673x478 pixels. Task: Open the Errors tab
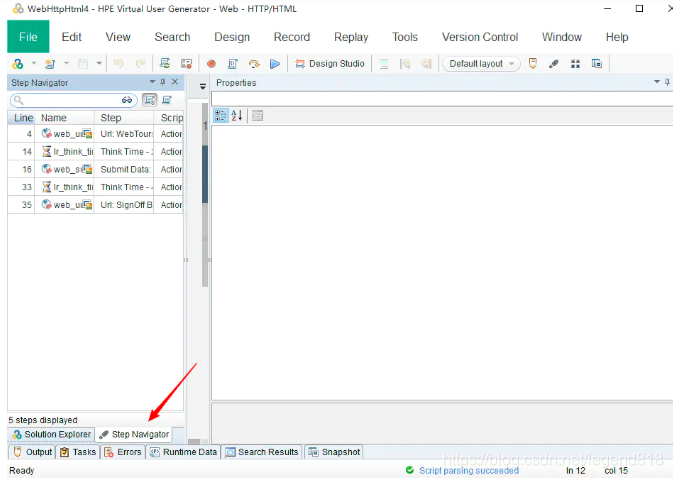pos(123,452)
